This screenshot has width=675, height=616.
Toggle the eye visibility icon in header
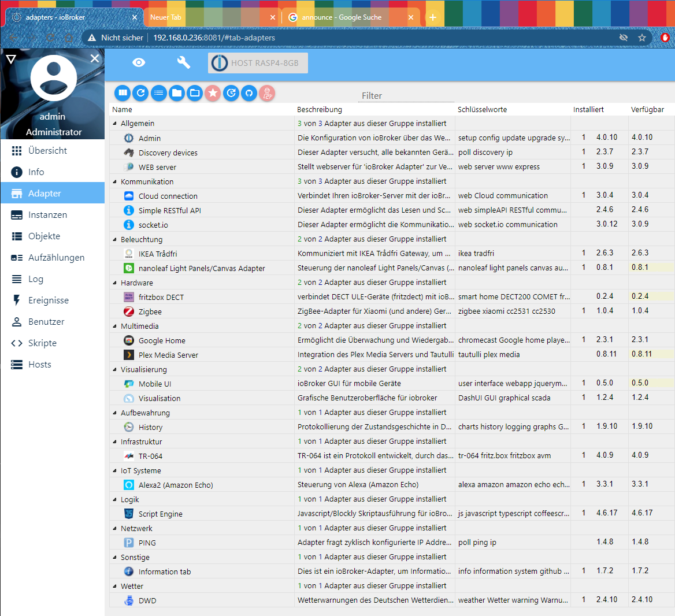coord(139,63)
